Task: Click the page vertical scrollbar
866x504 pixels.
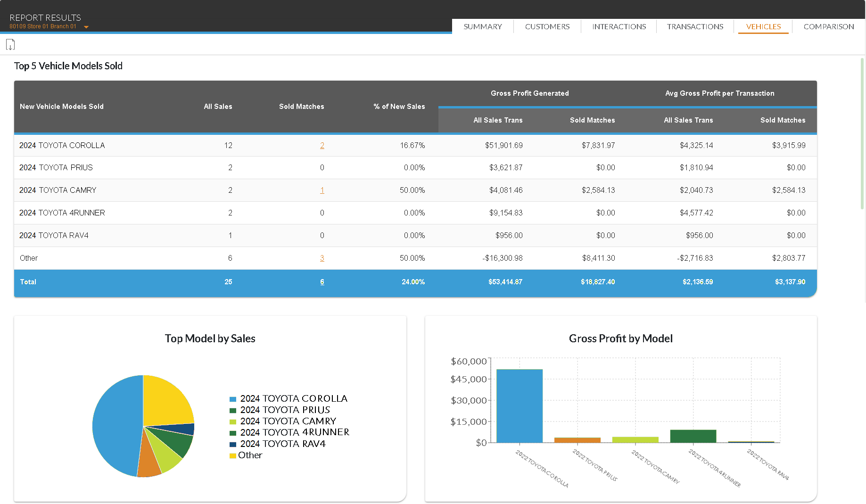Action: pyautogui.click(x=862, y=133)
